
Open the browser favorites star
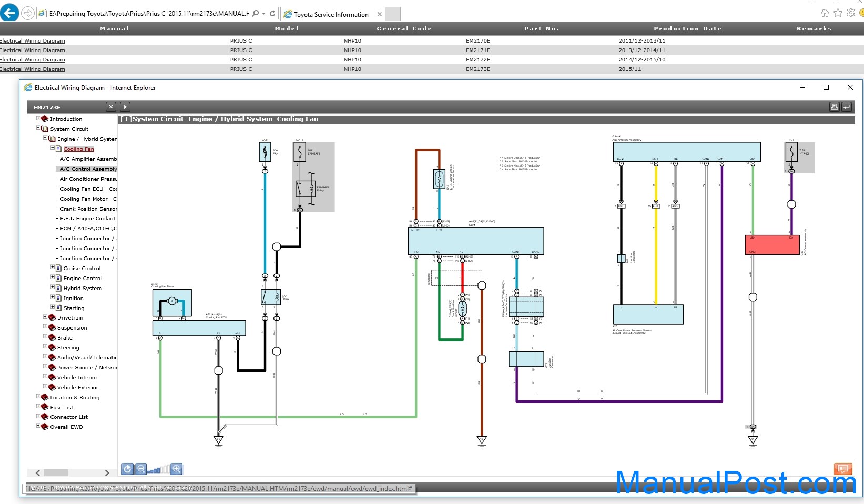coord(838,13)
